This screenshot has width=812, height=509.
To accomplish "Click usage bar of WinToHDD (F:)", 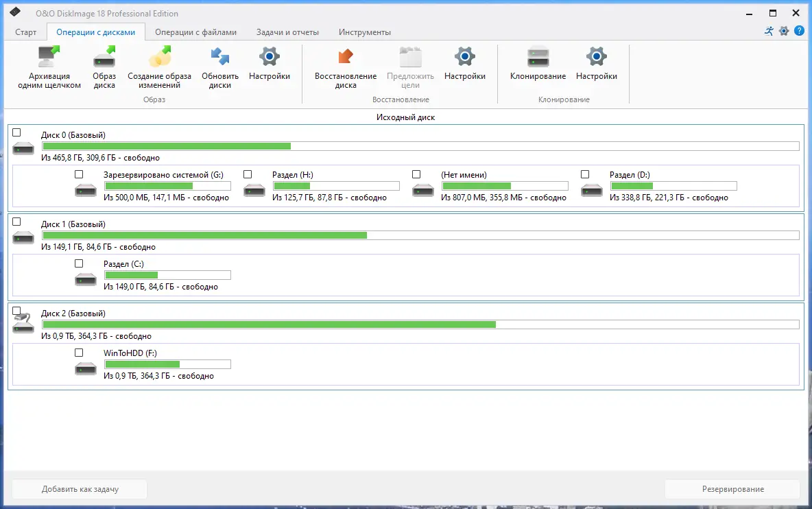I will (167, 364).
